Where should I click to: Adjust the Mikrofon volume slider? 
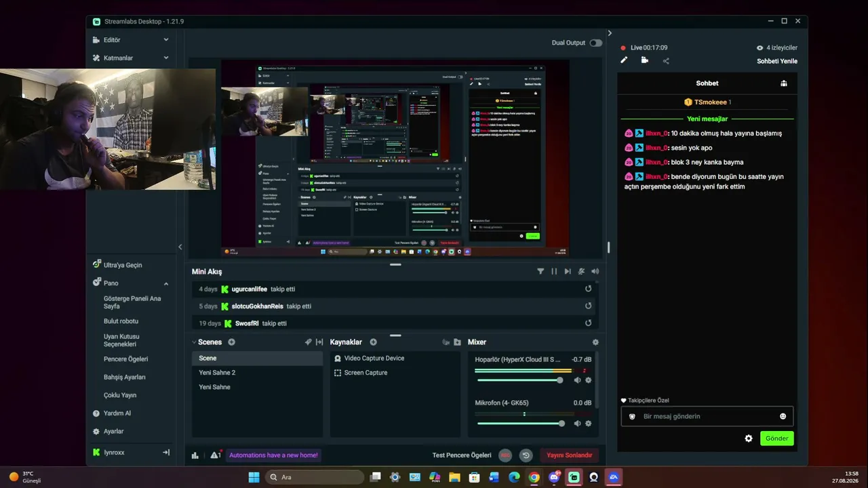click(520, 424)
